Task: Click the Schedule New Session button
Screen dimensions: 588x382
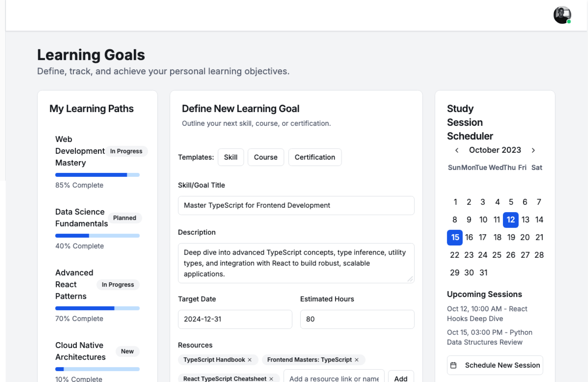Action: [495, 365]
